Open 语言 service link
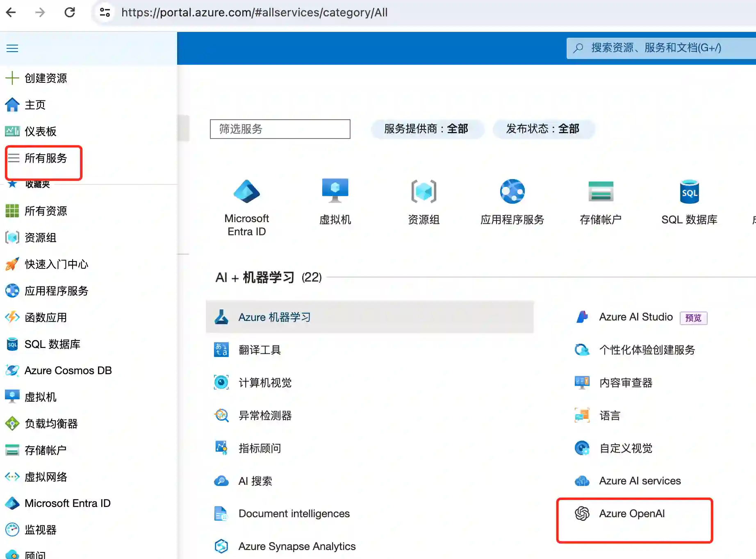 pos(610,415)
